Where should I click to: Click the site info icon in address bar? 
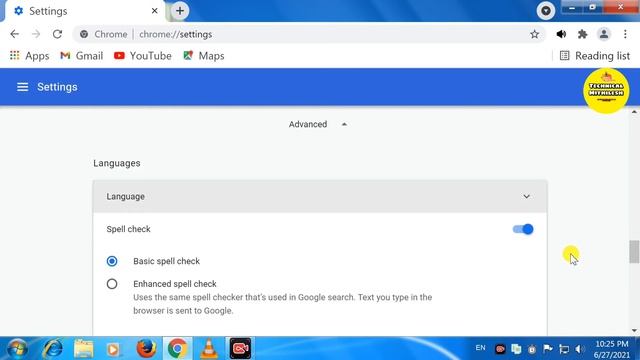[84, 34]
